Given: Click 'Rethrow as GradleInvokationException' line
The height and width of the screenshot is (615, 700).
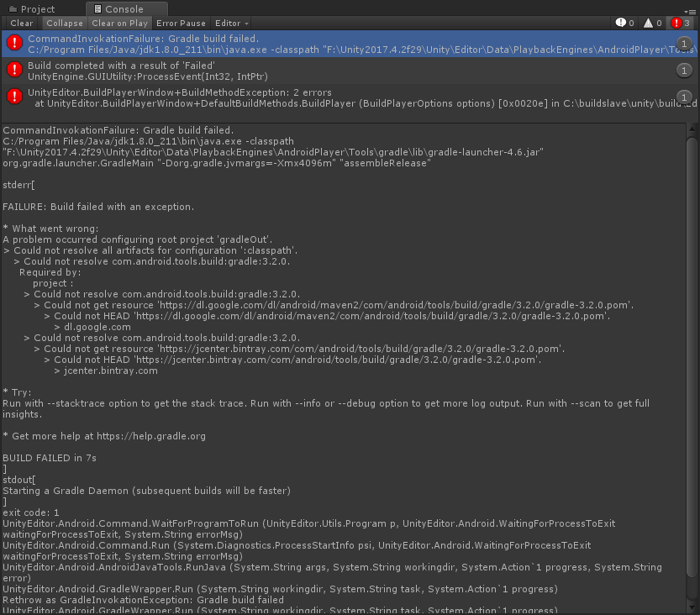Looking at the screenshot, I should click(x=144, y=600).
